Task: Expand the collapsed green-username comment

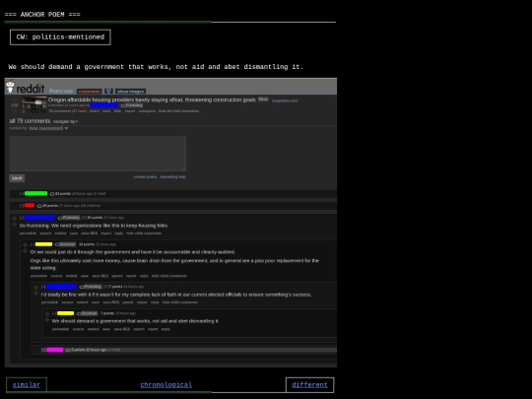Action: [22, 194]
